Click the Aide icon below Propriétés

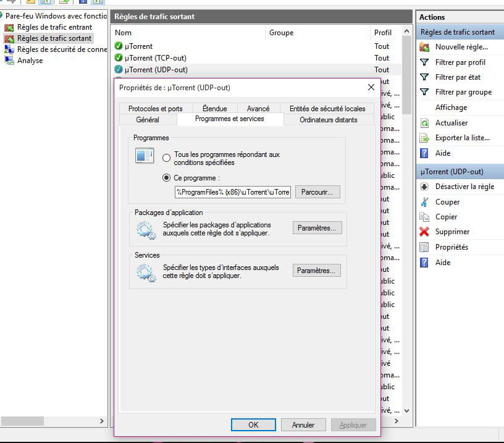(424, 263)
